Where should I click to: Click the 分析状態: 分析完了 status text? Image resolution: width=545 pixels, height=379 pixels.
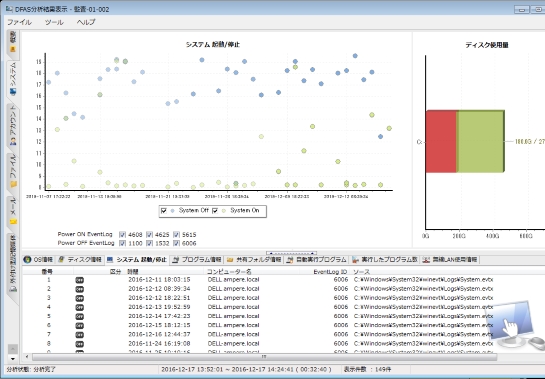tap(31, 369)
